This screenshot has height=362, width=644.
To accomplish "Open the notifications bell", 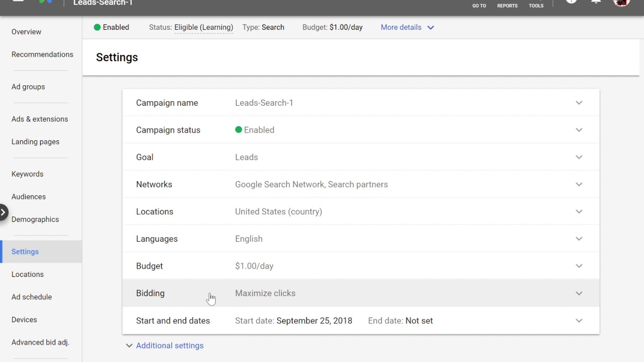I will [x=596, y=2].
